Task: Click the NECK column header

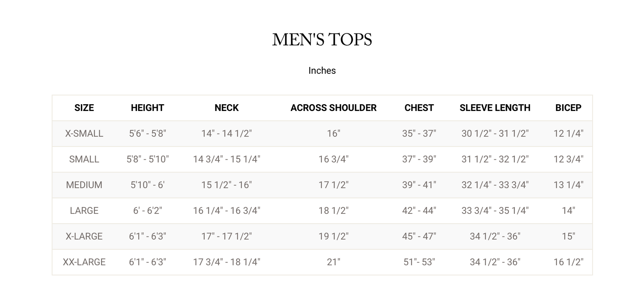Action: [x=226, y=108]
